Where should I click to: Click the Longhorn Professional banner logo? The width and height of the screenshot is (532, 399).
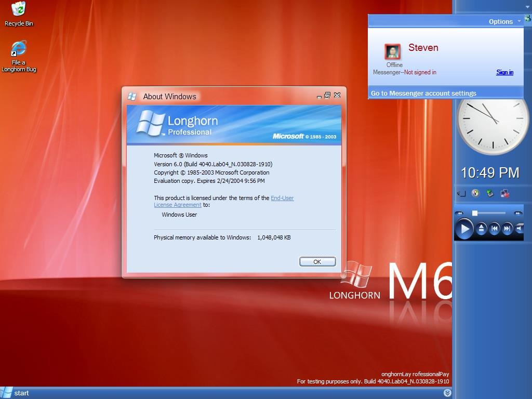[x=177, y=125]
